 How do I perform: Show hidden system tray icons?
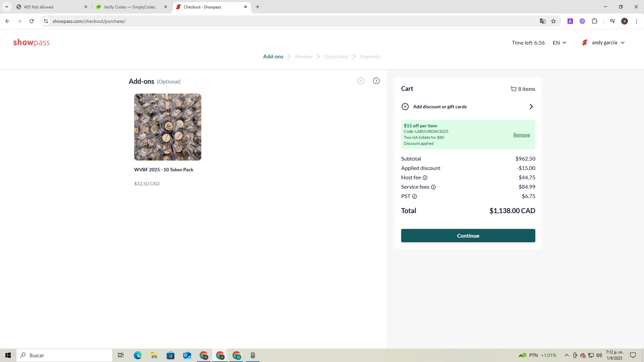coord(567,355)
